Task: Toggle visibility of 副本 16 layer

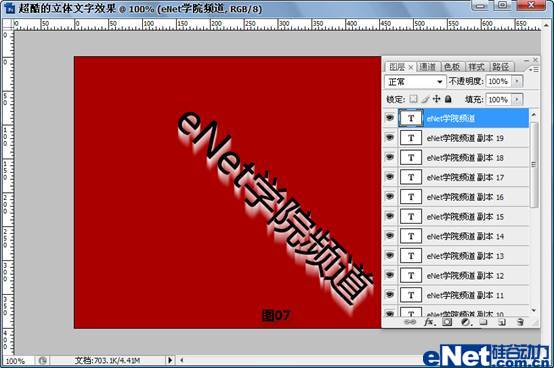Action: coord(390,196)
